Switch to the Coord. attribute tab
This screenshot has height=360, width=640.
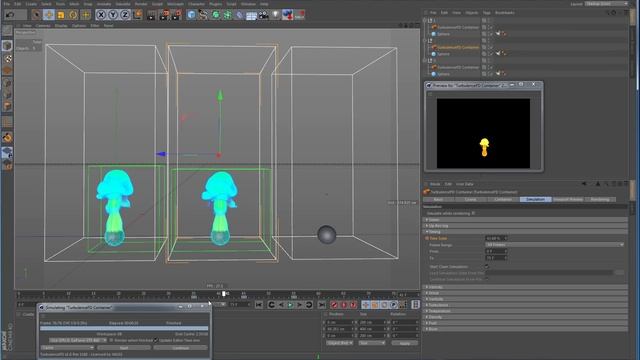pos(471,200)
